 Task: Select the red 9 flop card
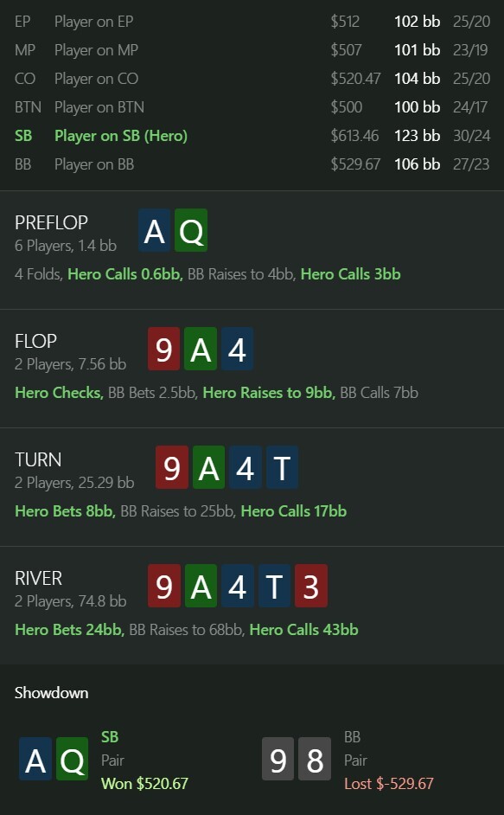click(x=163, y=350)
